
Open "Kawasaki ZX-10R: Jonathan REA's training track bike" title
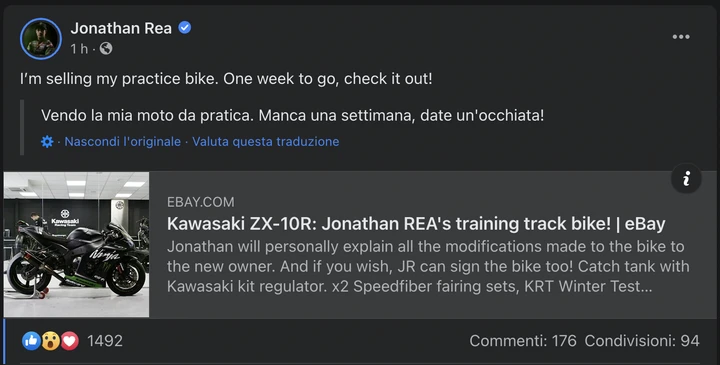point(416,224)
